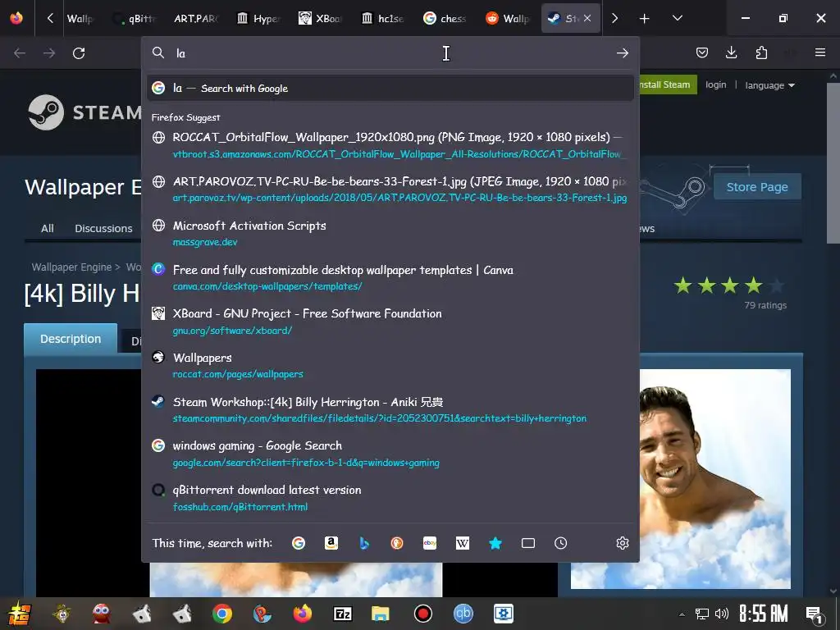Expand the list all tabs chevron

coord(677,19)
